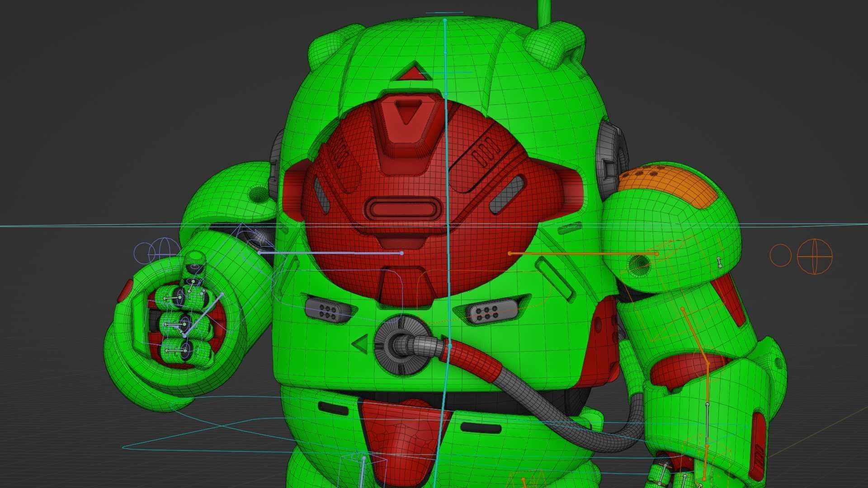Select the capsule-shaped slot on red chest
868x488 pixels.
403,209
